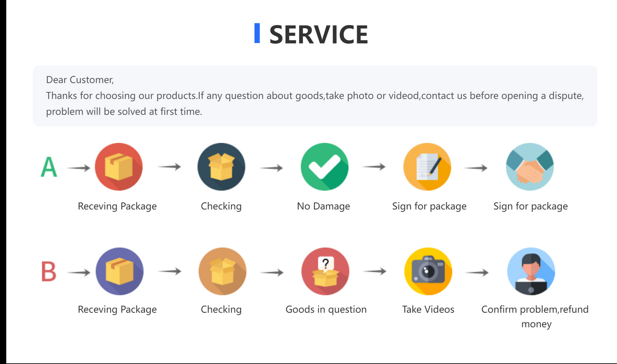Click the "Confirm problem,refund money" text label
The height and width of the screenshot is (364, 617).
(535, 316)
